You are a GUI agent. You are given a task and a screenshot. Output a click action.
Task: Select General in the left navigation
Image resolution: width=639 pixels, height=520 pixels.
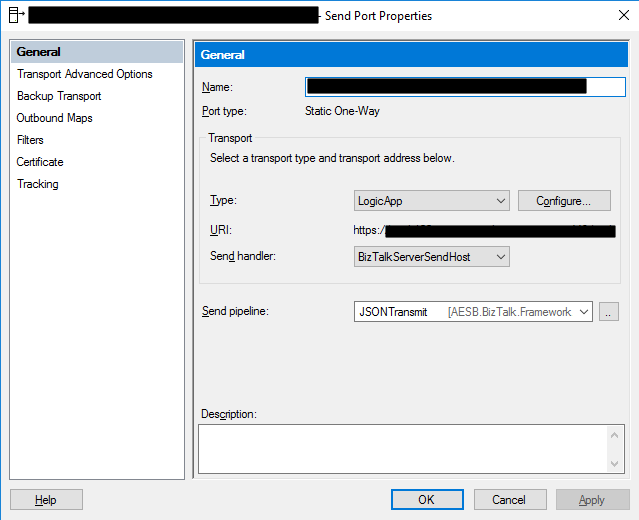[39, 52]
